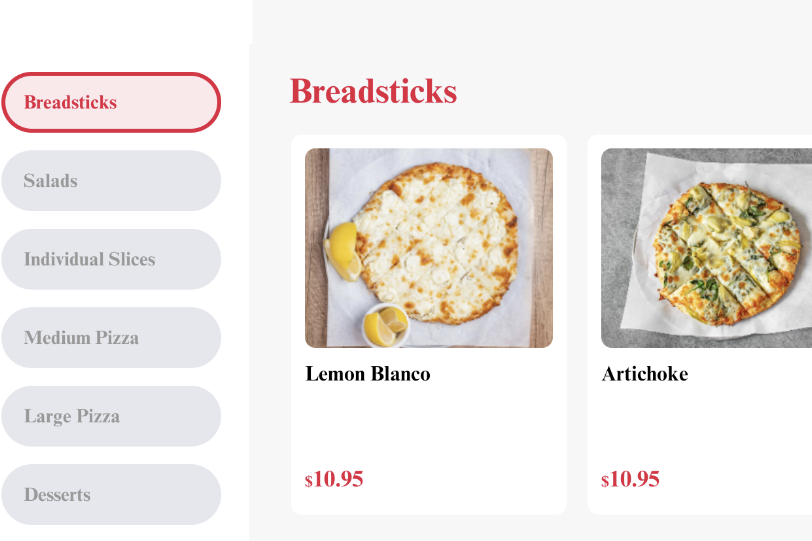Viewport: 812px width, 541px height.
Task: Open the Individual Slices category
Action: 110,259
